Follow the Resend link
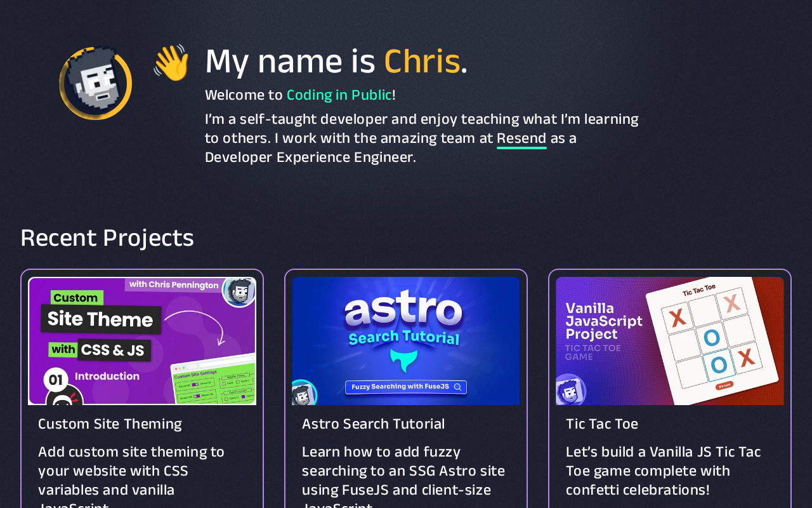This screenshot has height=508, width=812. (521, 138)
